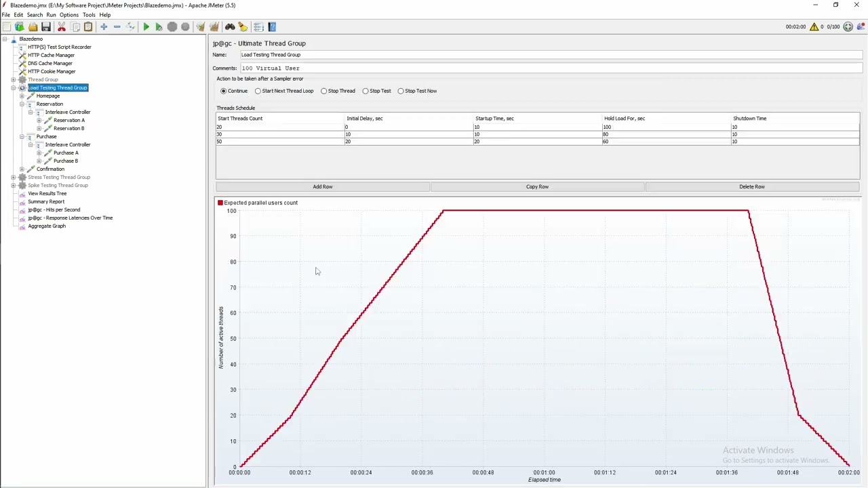This screenshot has width=868, height=488.
Task: Collapse the Load Testing Thread Group node
Action: point(14,88)
